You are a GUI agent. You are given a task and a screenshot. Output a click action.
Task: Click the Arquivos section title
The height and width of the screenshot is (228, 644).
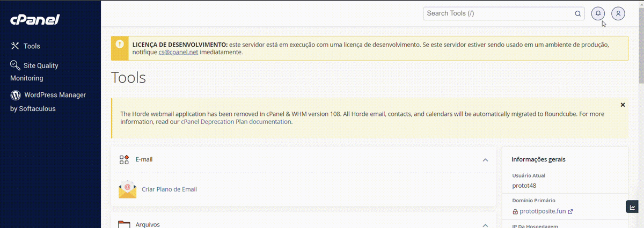(148, 225)
